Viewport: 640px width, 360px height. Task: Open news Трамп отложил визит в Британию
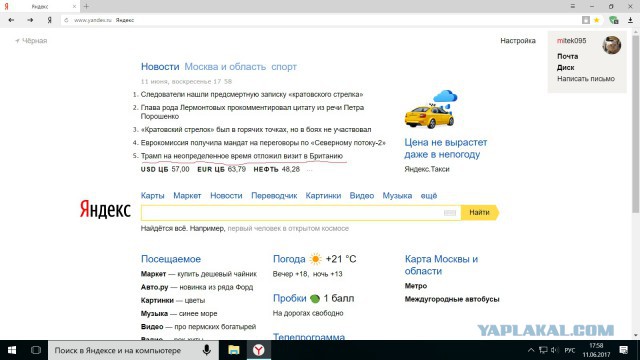pos(242,156)
